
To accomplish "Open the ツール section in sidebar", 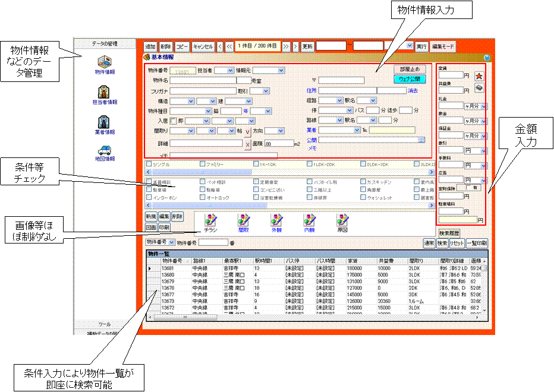I will coord(105,324).
